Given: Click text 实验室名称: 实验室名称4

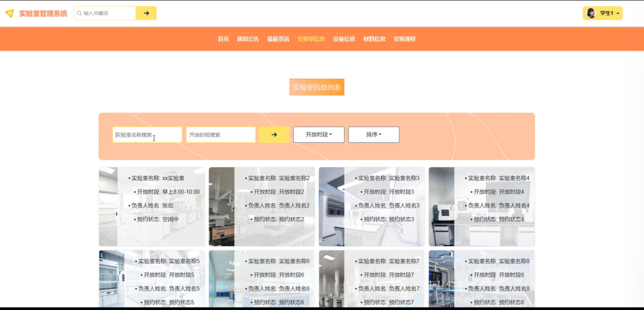Looking at the screenshot, I should click(x=499, y=178).
